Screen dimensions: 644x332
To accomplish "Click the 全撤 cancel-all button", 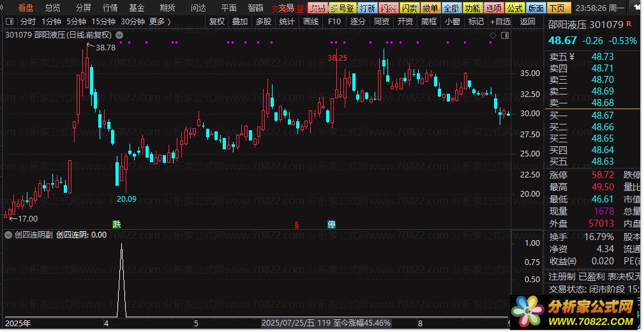I will coord(452,8).
